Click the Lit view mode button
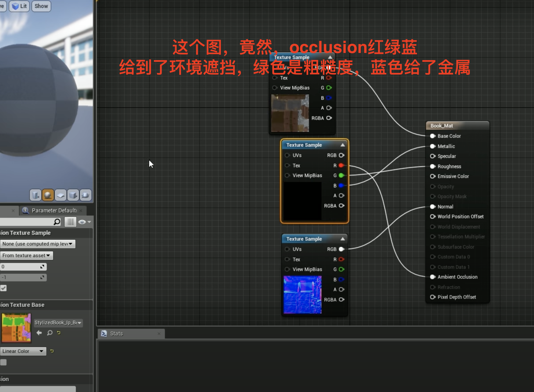Image resolution: width=534 pixels, height=392 pixels. click(x=19, y=6)
